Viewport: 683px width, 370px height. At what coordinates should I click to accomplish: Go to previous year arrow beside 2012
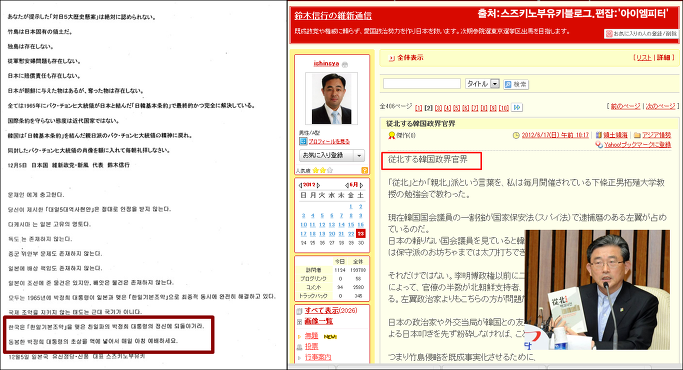click(300, 185)
